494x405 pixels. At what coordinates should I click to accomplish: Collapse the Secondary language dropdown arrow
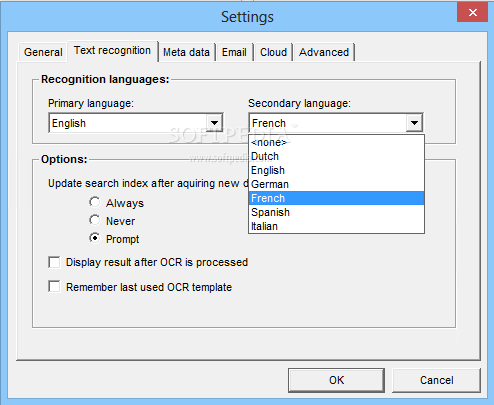(x=414, y=123)
